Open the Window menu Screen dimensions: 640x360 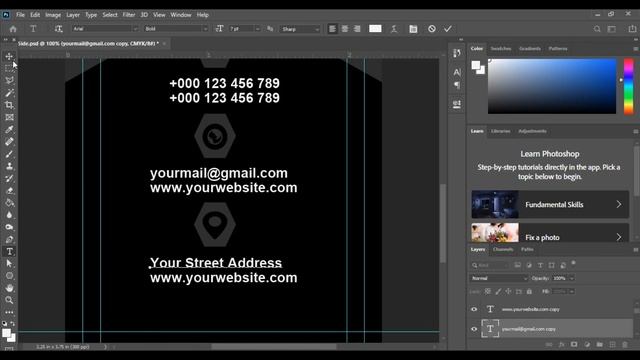181,15
